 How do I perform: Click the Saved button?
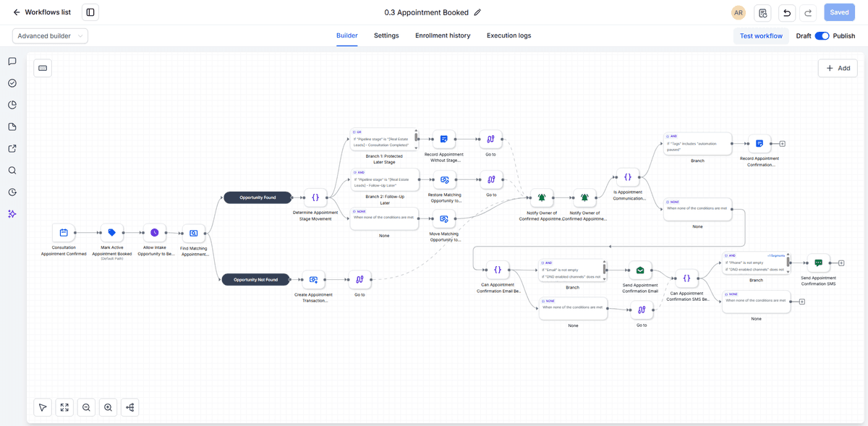[839, 12]
